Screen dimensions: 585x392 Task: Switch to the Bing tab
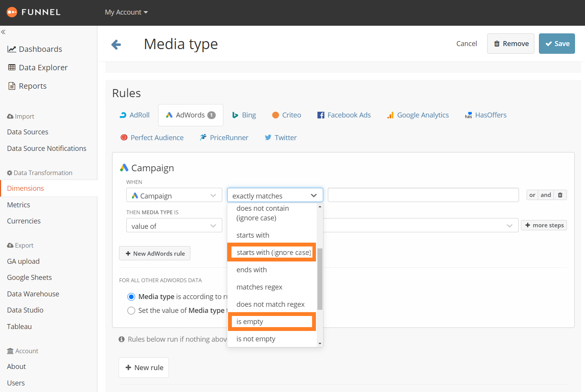(x=244, y=115)
